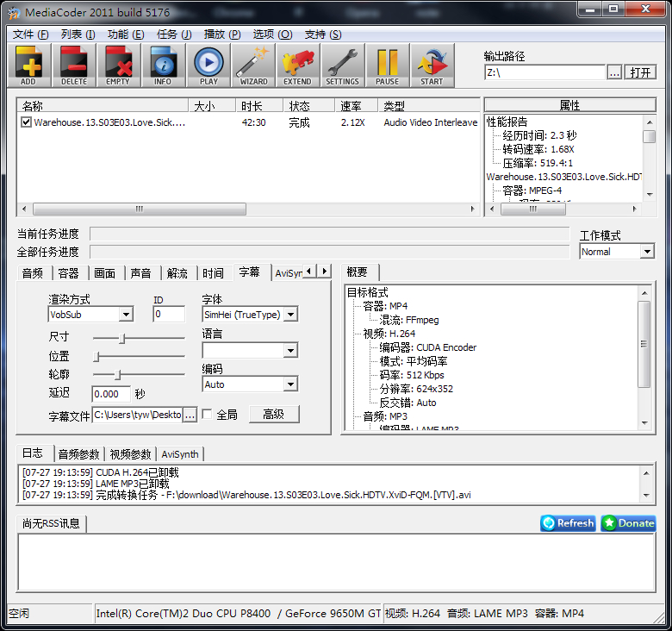Viewport: 672px width, 631px height.
Task: Click the 时长 column header
Action: tap(259, 105)
